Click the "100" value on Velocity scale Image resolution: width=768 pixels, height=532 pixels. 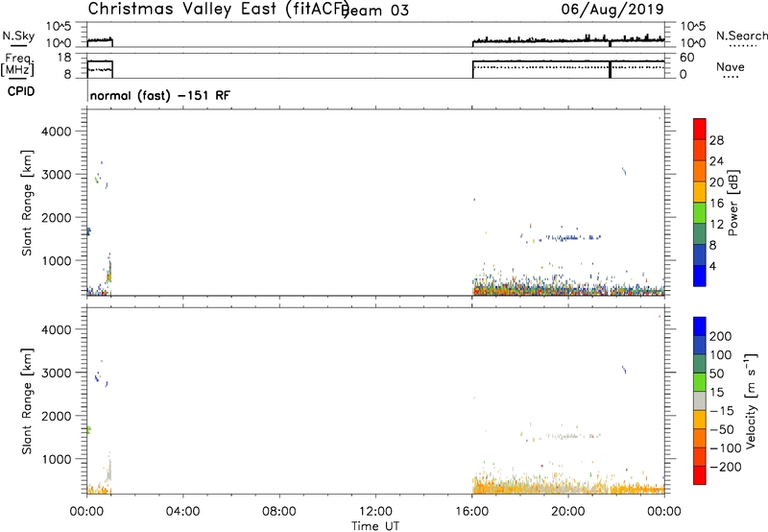coord(721,354)
